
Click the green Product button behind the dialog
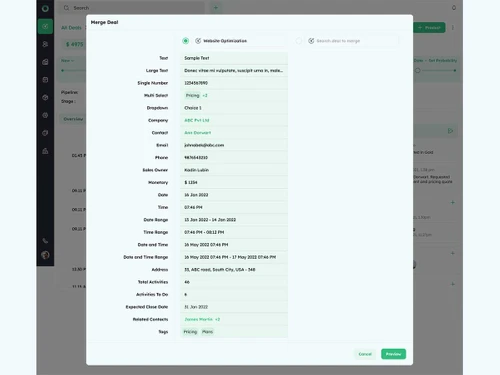(x=429, y=28)
